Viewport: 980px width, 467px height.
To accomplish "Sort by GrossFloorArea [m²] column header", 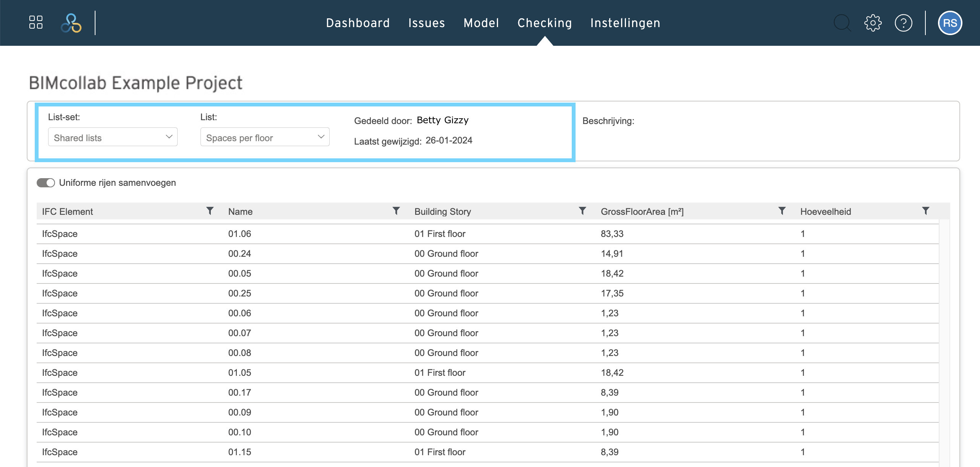I will [x=642, y=212].
